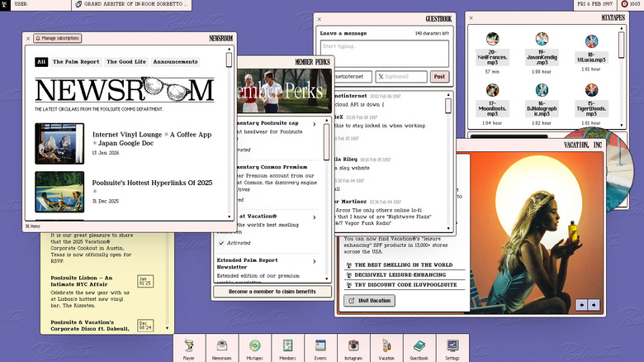Click Manage subscriptions button
Viewport: 644px width, 362px height.
(x=58, y=38)
